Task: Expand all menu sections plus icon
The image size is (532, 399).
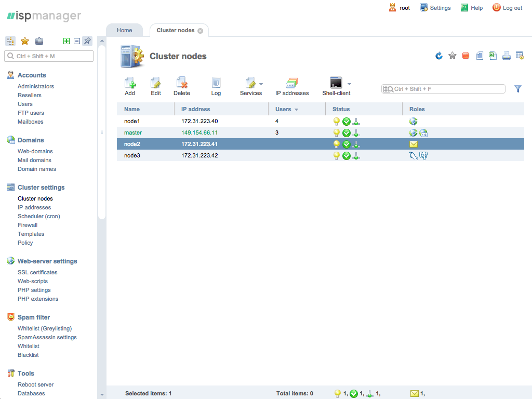Action: (66, 41)
